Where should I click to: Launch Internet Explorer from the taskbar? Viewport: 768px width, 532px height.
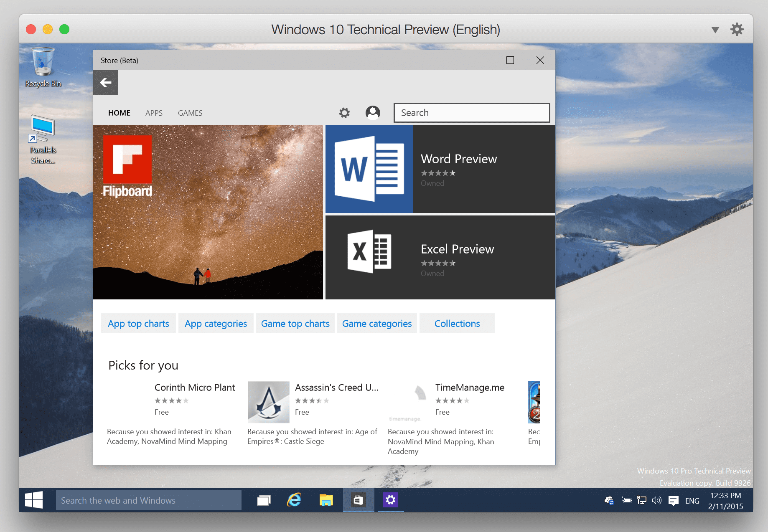(x=294, y=500)
